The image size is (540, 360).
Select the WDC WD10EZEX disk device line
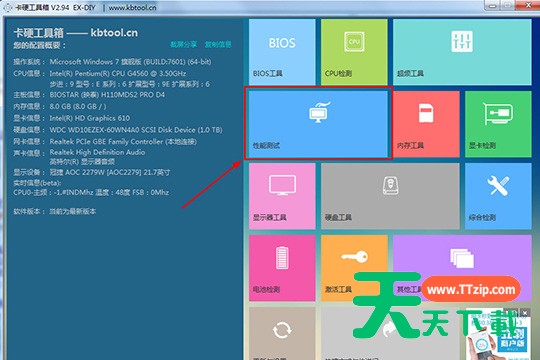pos(118,130)
